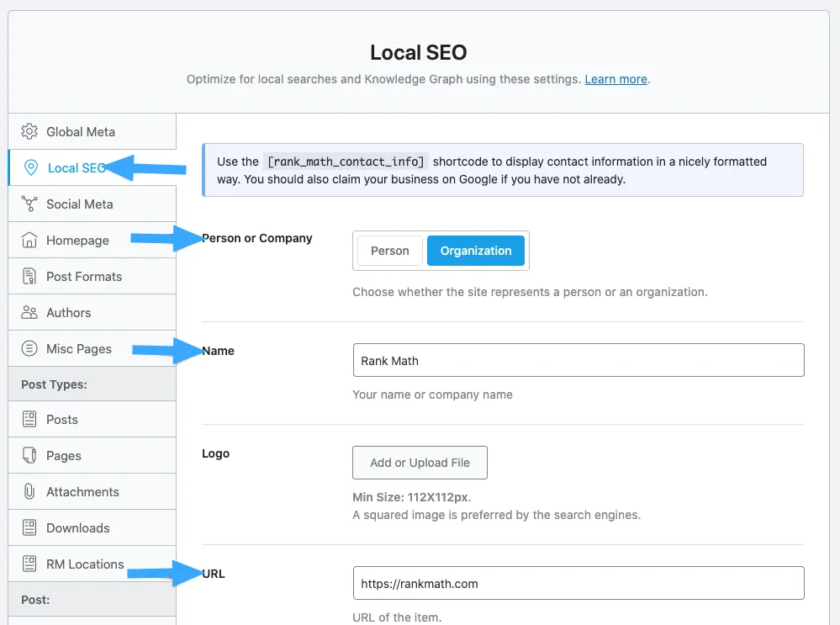Click the RM Locations page icon

click(x=29, y=564)
